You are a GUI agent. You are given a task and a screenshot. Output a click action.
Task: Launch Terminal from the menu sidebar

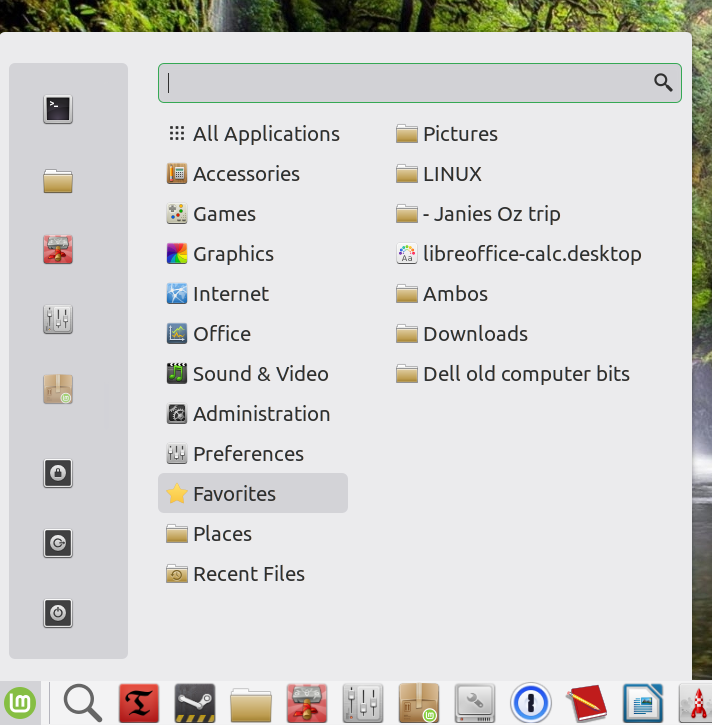point(58,109)
